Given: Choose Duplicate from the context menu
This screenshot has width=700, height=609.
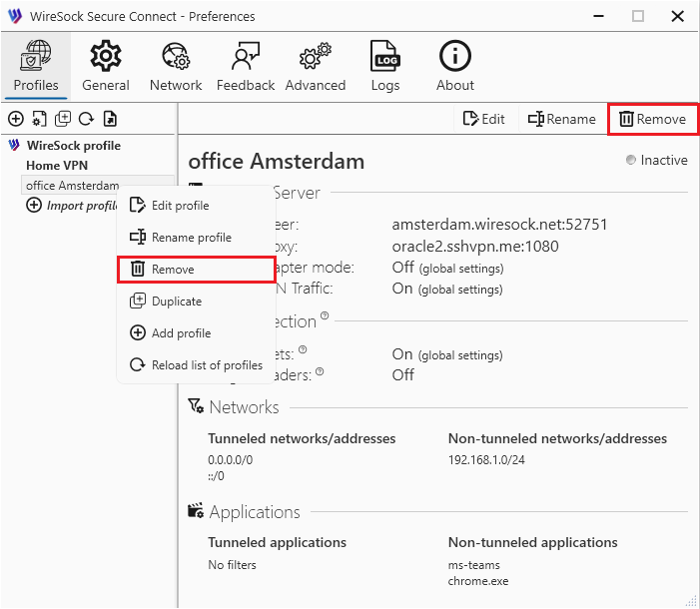Looking at the screenshot, I should pos(196,302).
